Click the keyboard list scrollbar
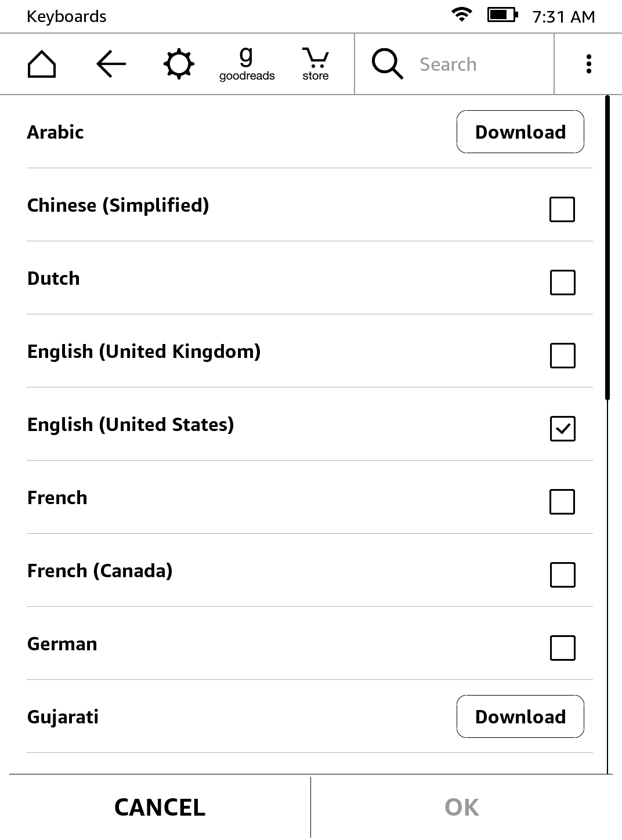 [x=607, y=248]
